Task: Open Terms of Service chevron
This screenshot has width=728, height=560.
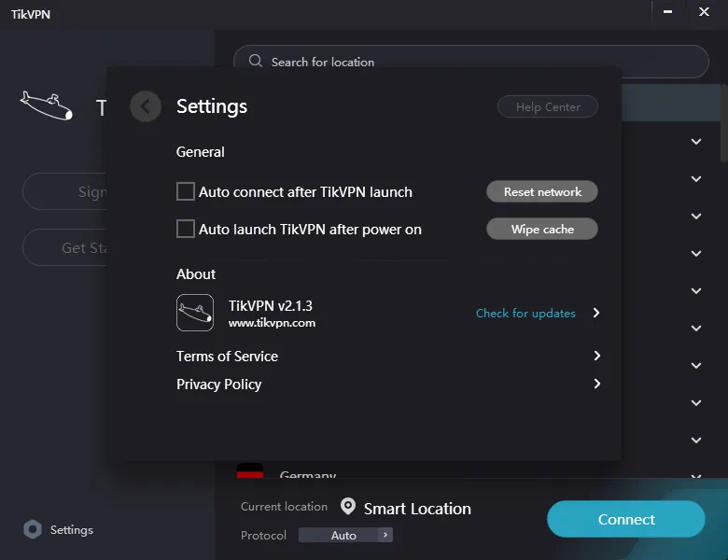Action: click(x=597, y=356)
